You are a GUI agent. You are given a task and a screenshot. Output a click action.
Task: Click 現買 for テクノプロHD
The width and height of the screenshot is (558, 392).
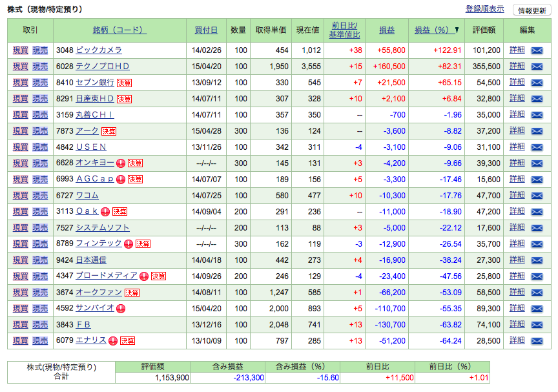[20, 67]
